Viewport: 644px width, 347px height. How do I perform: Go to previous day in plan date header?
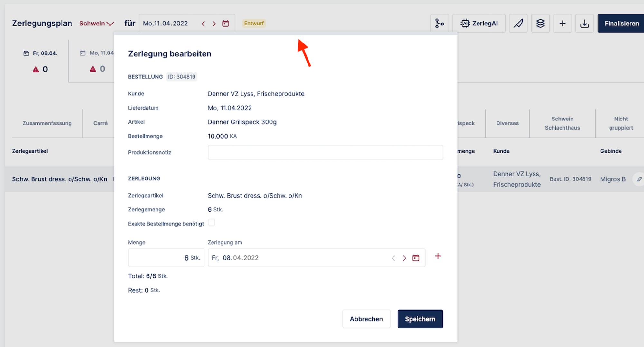pos(203,24)
